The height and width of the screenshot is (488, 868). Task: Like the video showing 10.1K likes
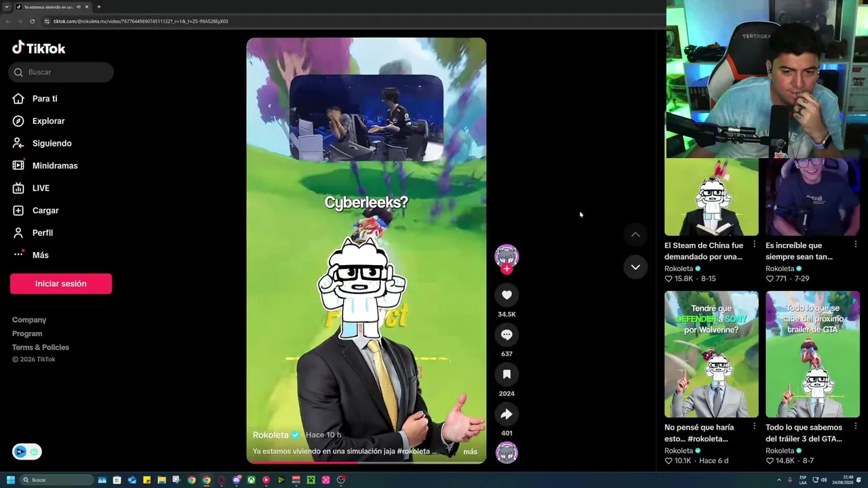[x=669, y=461]
